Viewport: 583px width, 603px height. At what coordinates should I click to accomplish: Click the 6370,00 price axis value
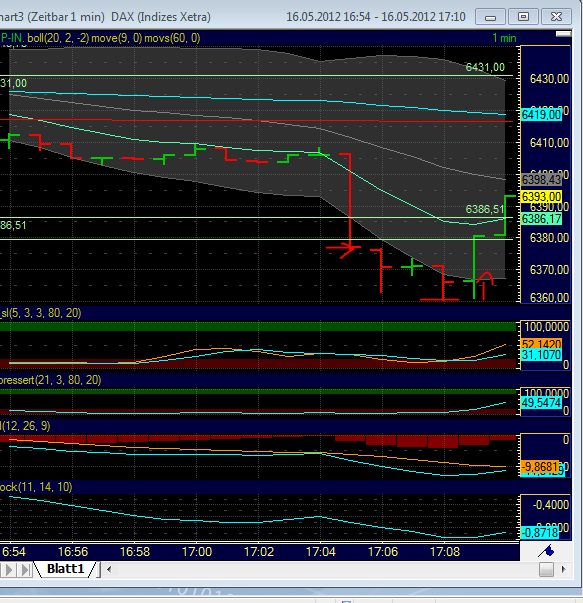549,270
